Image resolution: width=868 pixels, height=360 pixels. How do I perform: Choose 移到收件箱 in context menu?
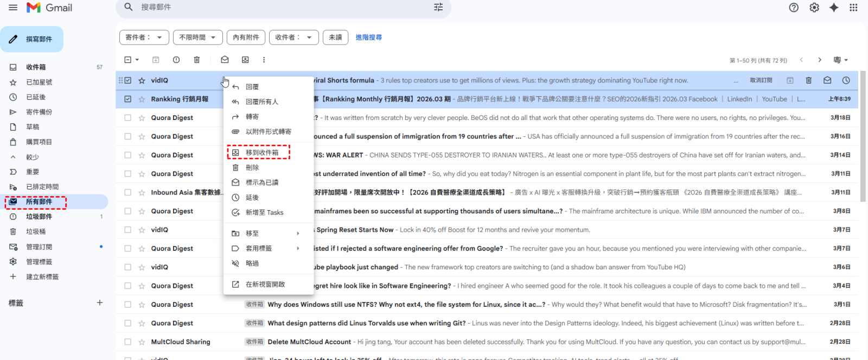click(x=269, y=153)
